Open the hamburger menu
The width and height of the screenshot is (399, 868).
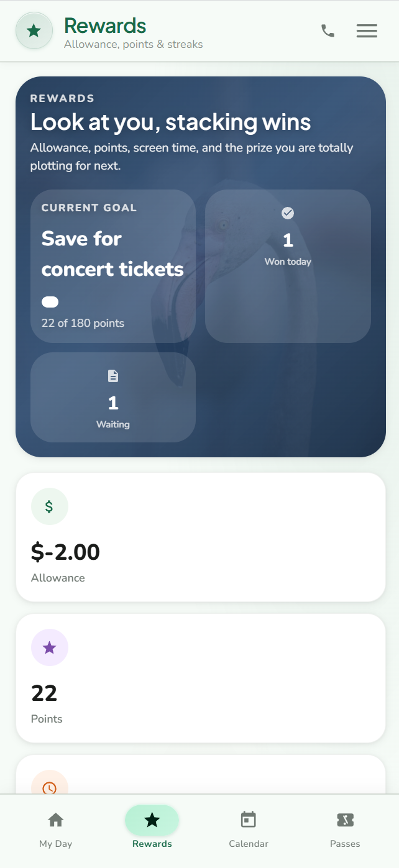coord(367,30)
